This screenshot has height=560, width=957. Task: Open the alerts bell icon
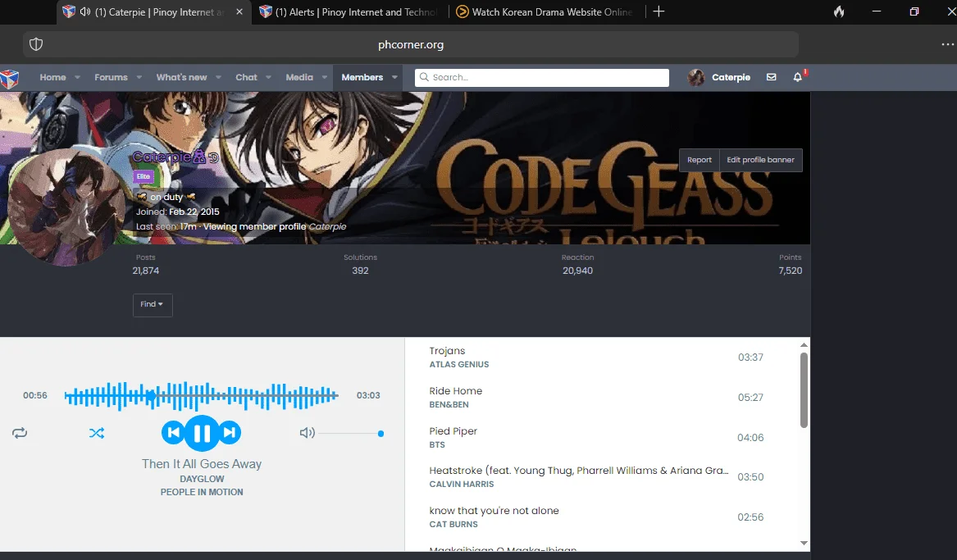click(798, 77)
